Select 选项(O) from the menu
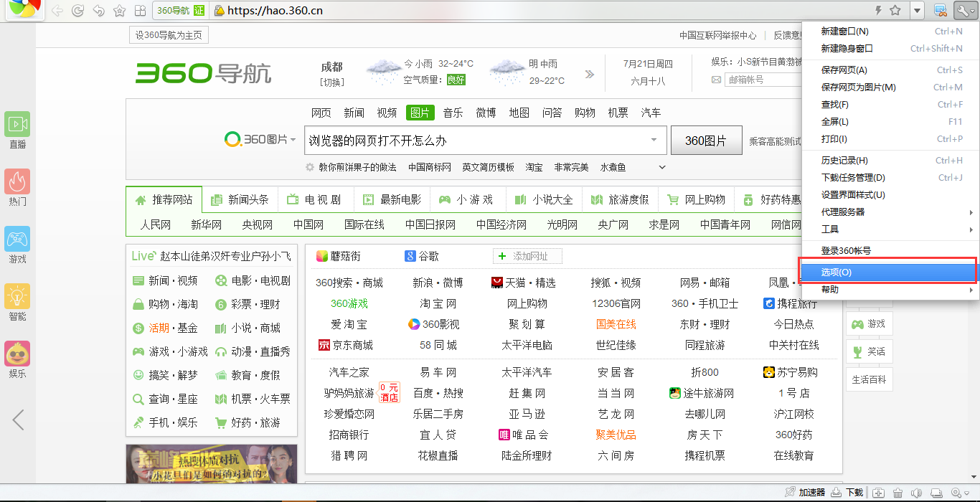The height and width of the screenshot is (502, 980). point(889,273)
